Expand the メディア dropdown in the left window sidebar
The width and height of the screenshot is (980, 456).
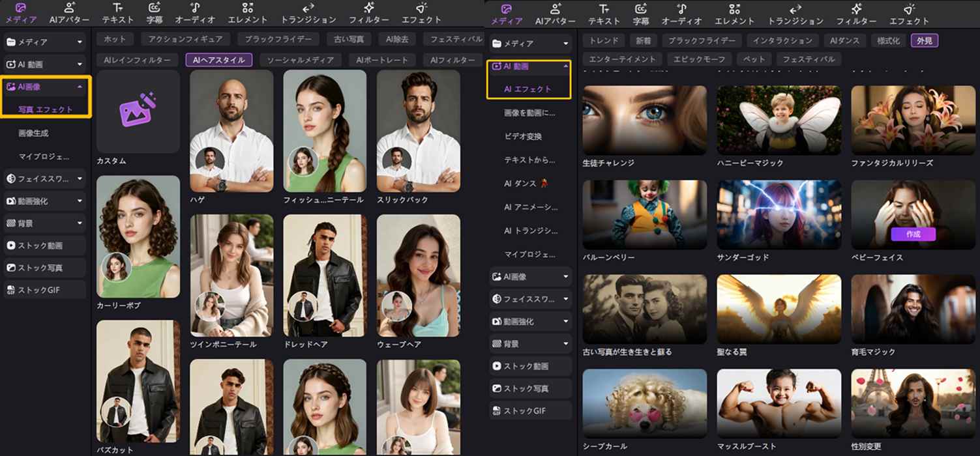(x=80, y=42)
